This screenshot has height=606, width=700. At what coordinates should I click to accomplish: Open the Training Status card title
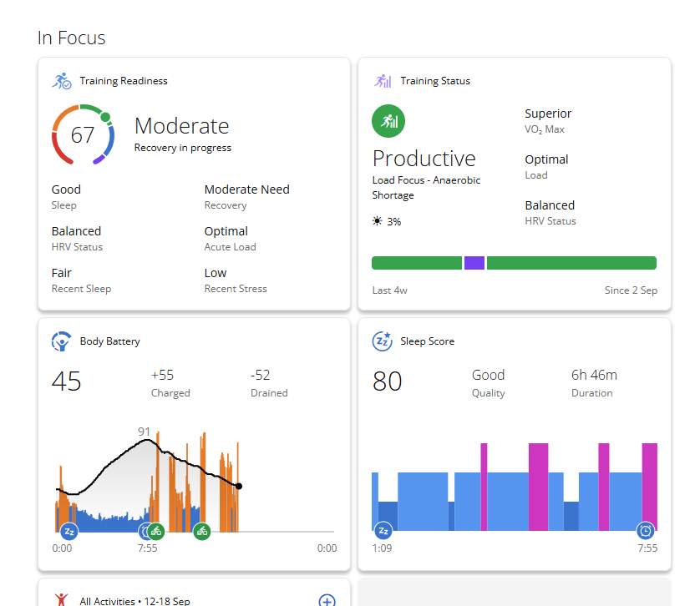pos(435,81)
